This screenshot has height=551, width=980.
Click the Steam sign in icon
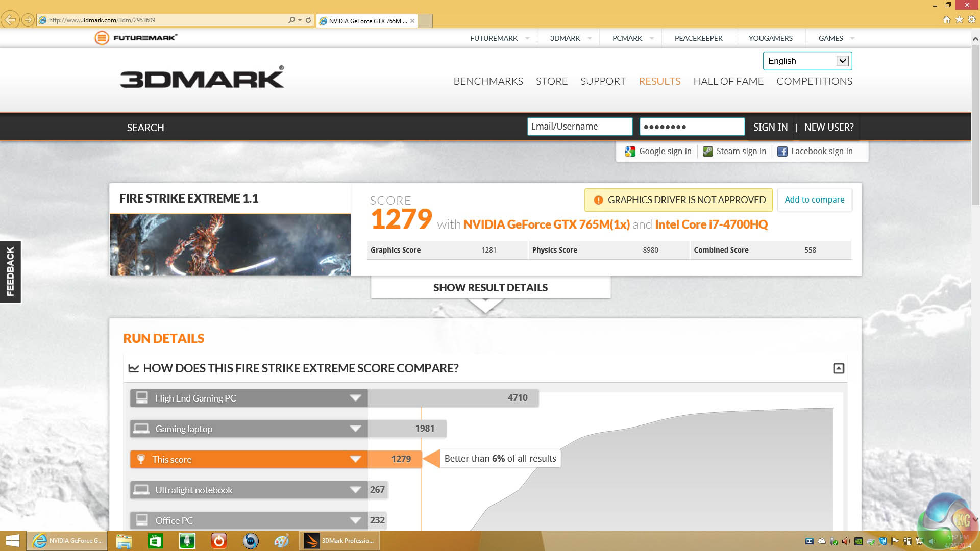point(707,152)
